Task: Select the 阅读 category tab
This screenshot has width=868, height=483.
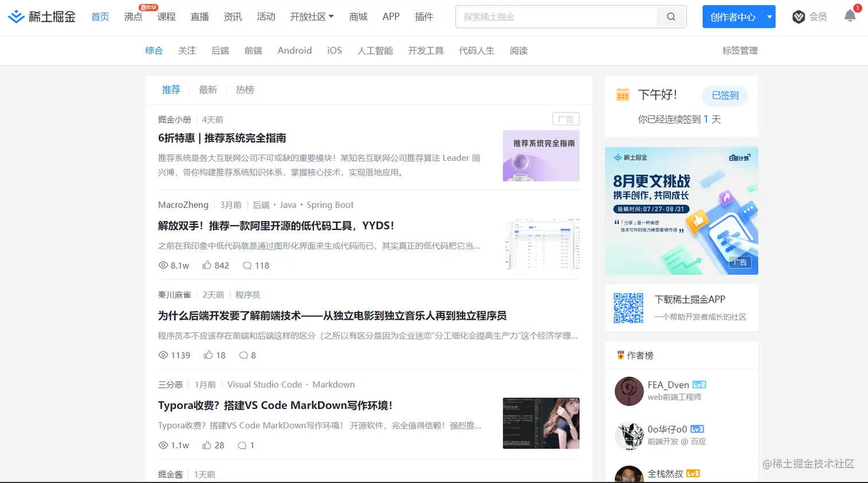Action: tap(519, 51)
